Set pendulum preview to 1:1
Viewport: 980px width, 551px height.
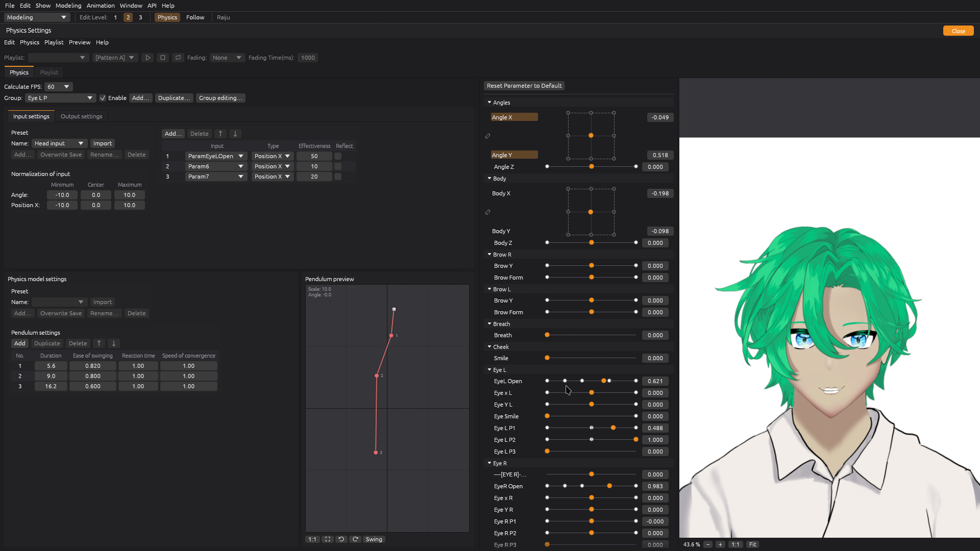312,539
